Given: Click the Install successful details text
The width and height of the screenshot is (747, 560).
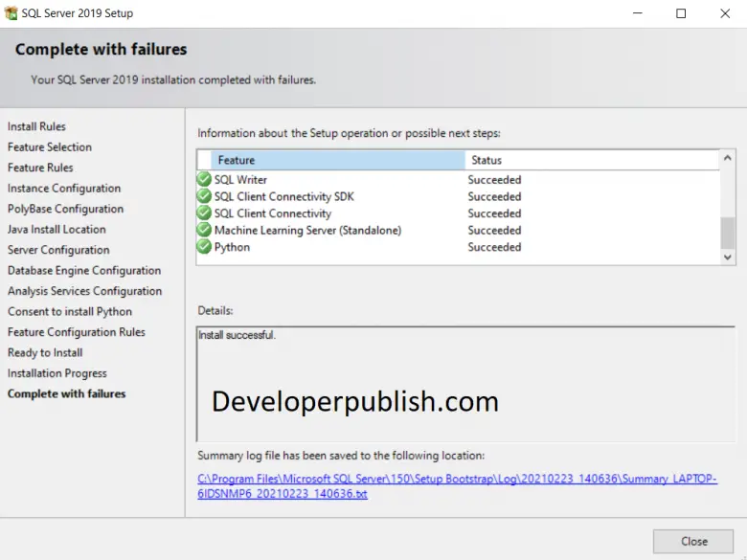Looking at the screenshot, I should click(237, 335).
